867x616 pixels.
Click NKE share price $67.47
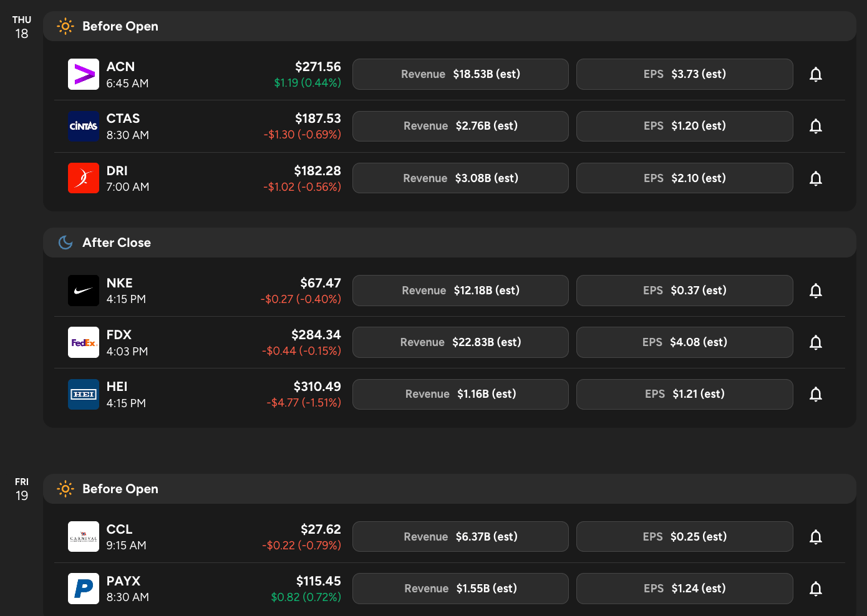[x=321, y=283]
